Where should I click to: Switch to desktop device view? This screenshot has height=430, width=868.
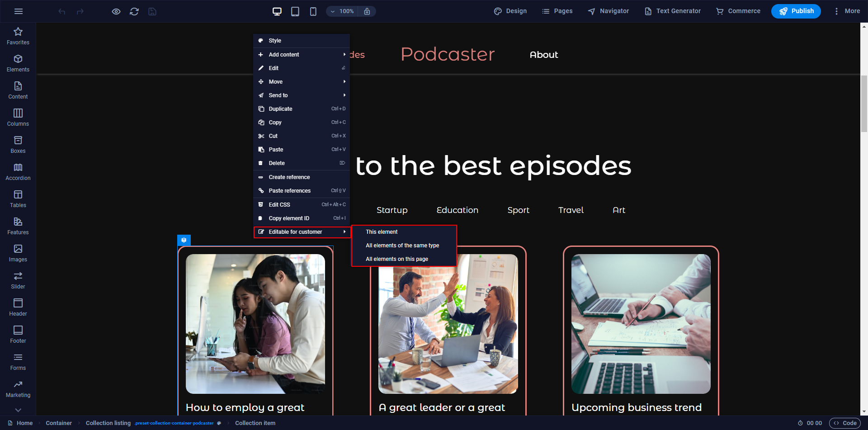(x=277, y=11)
